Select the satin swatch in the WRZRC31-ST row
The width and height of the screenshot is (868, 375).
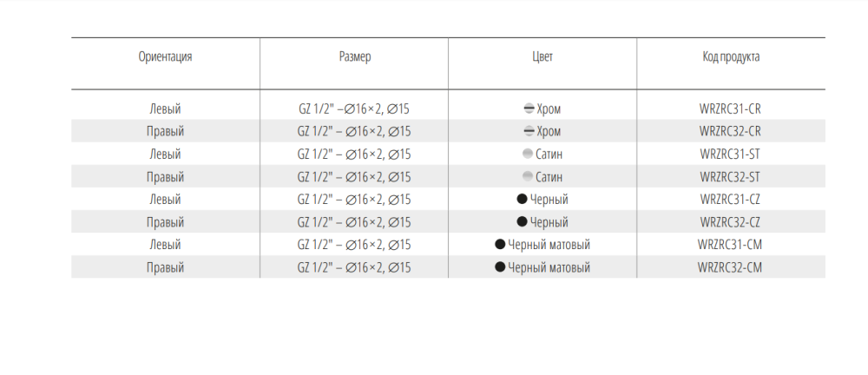[x=528, y=154]
